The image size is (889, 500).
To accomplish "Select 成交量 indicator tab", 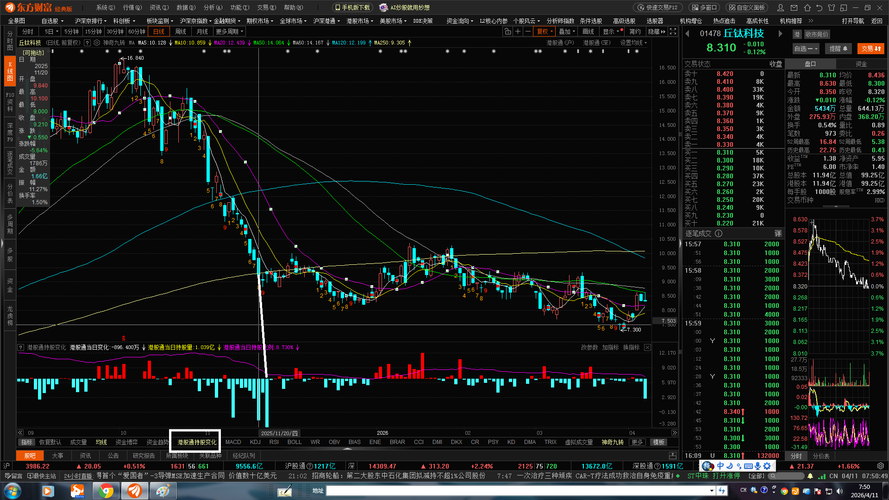I will tap(78, 442).
